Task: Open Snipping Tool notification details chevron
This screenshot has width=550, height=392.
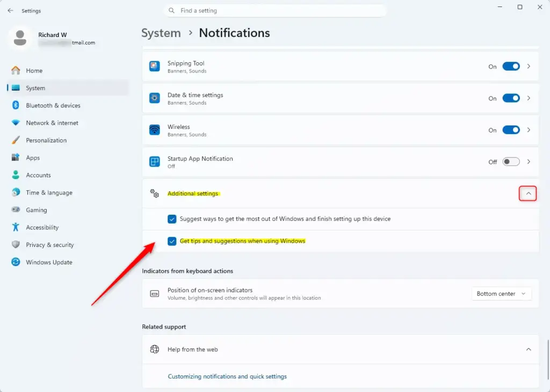Action: 529,66
